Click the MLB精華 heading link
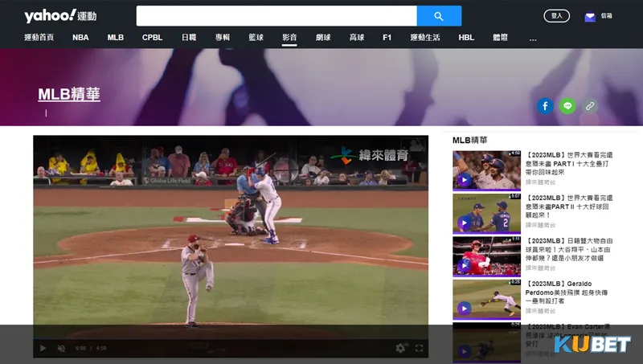Image resolution: width=643 pixels, height=364 pixels. pyautogui.click(x=69, y=94)
